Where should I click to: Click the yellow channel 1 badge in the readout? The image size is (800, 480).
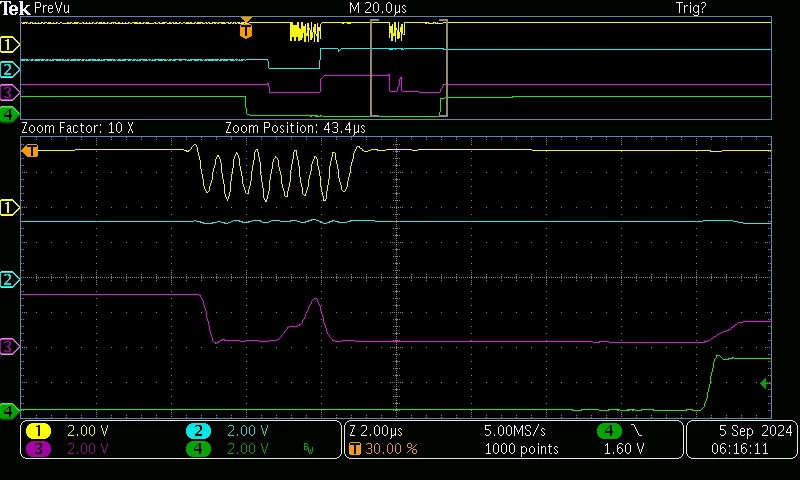click(x=38, y=431)
